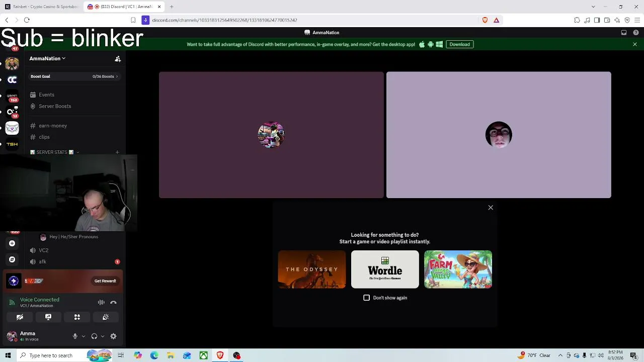Launch the Wordle activity thumbnail

(385, 269)
